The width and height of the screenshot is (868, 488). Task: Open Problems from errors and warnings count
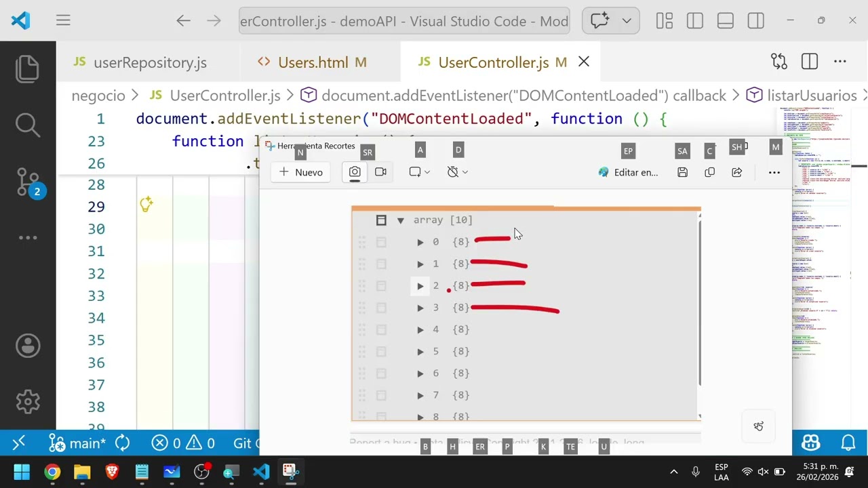pyautogui.click(x=183, y=443)
